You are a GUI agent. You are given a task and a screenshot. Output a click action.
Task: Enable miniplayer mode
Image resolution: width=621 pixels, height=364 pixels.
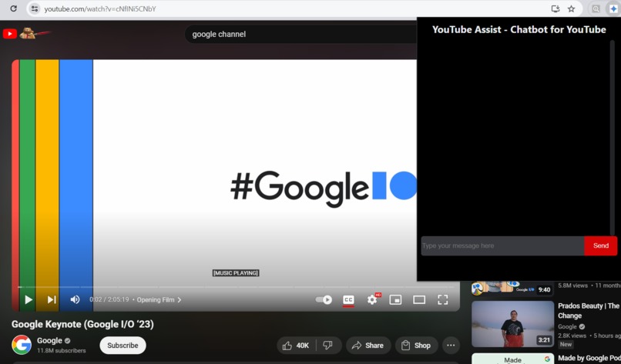click(x=395, y=299)
